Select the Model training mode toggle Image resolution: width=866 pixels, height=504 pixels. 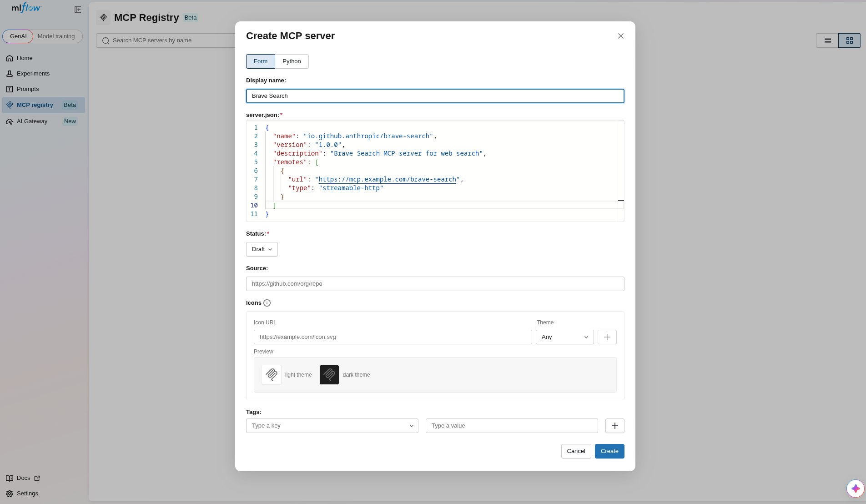click(56, 36)
